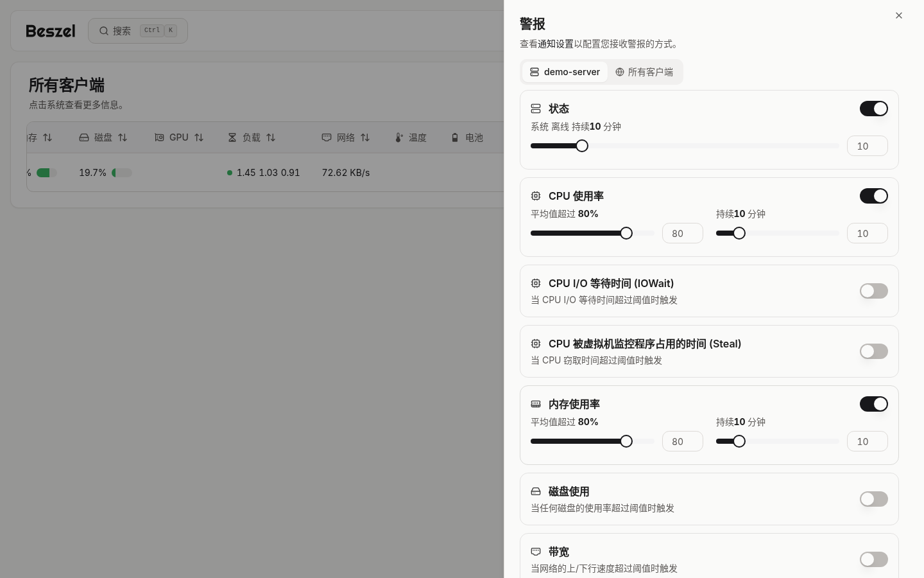This screenshot has height=578, width=924.
Task: Turn off the 状态 alert switch
Action: (874, 109)
